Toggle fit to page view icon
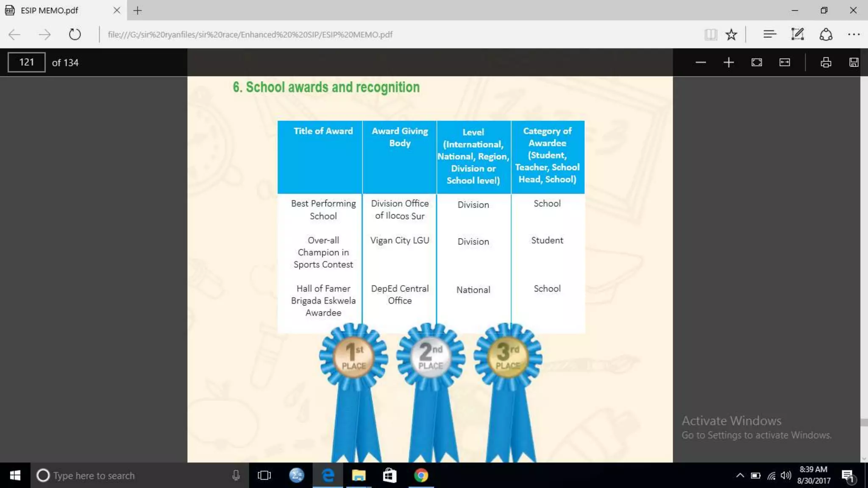The image size is (868, 488). click(x=757, y=63)
